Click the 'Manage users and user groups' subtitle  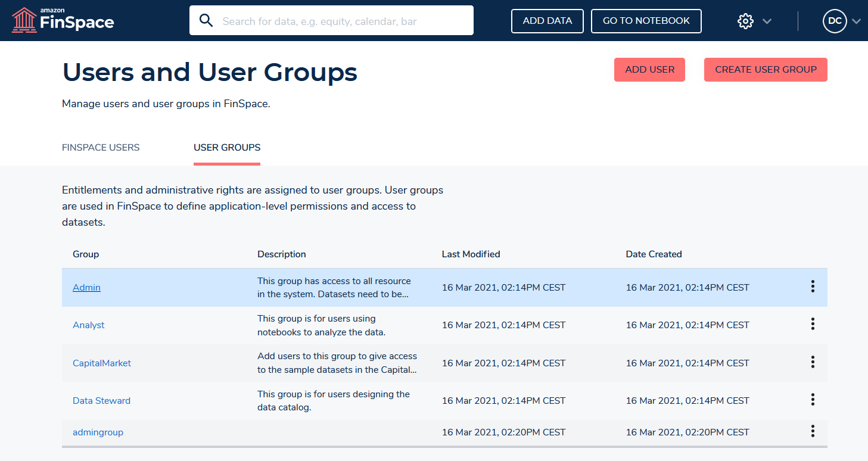(166, 104)
